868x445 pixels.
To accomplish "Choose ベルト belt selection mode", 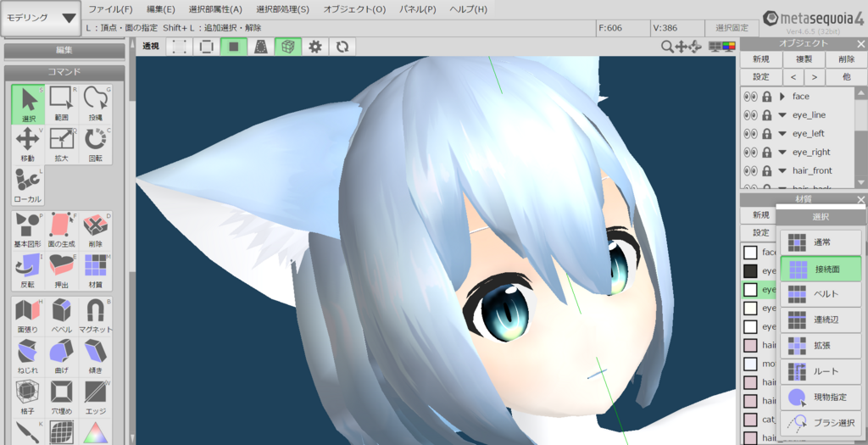I will point(821,294).
